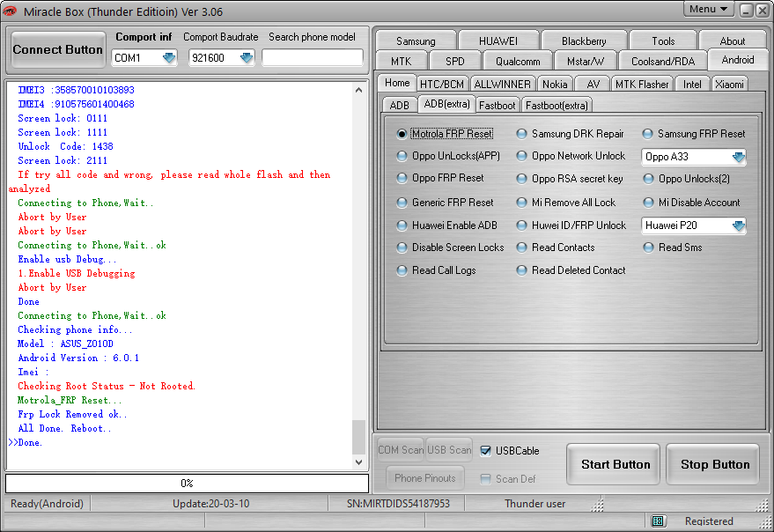Switch to the Samsung tab
Image resolution: width=774 pixels, height=532 pixels.
click(x=416, y=41)
